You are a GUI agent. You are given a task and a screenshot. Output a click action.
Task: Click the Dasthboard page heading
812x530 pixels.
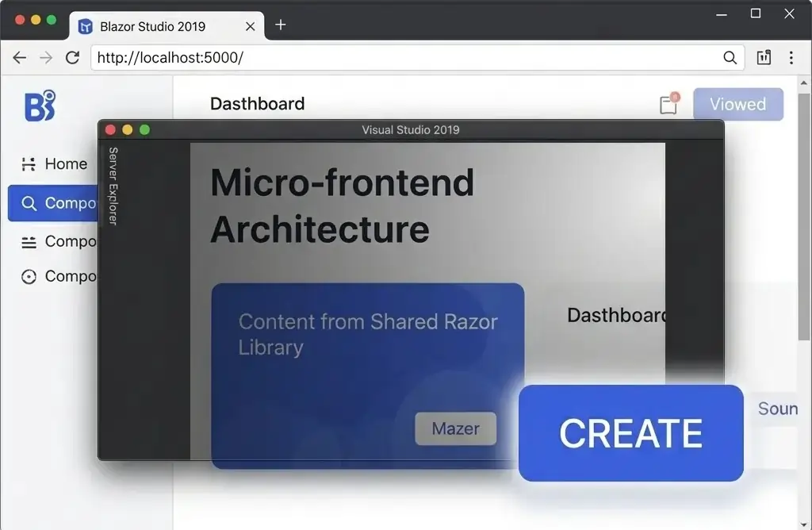pos(258,104)
